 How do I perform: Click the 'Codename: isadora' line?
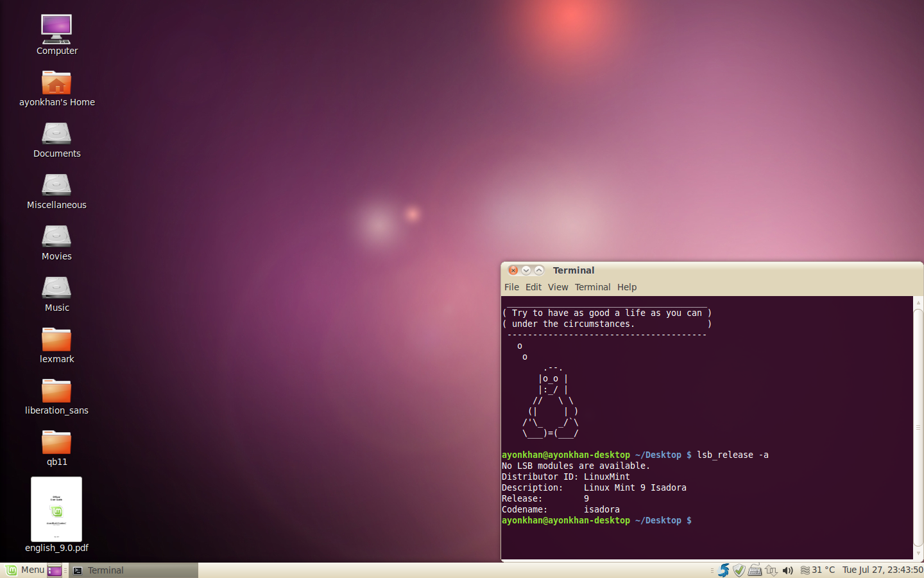pos(561,509)
